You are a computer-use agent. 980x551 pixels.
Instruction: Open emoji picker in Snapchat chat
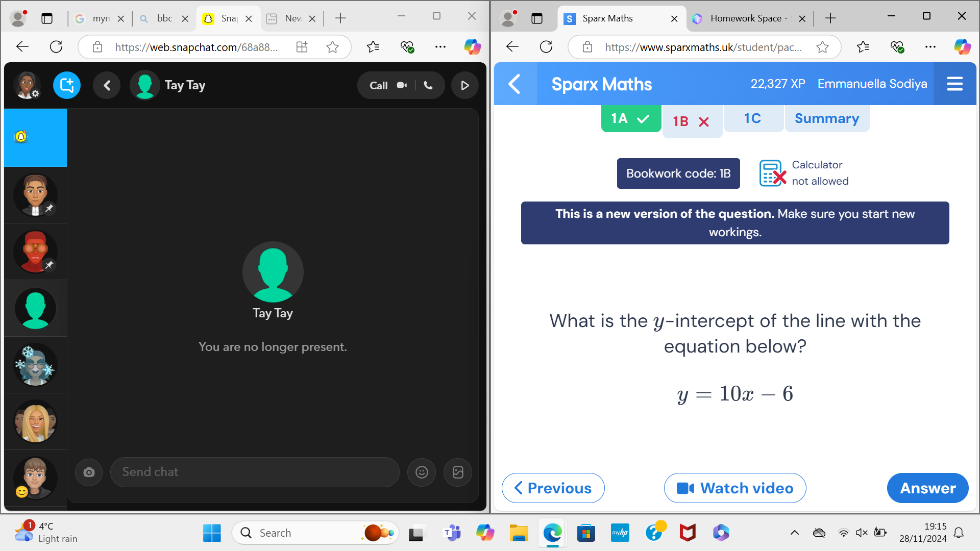pyautogui.click(x=422, y=472)
